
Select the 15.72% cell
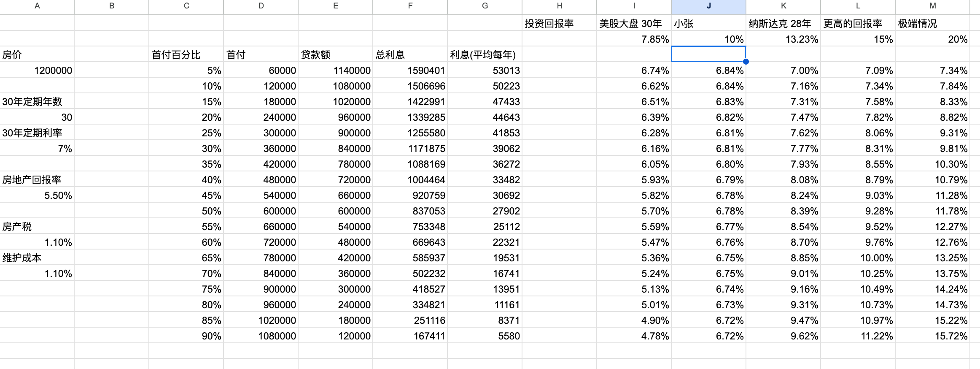click(x=932, y=336)
